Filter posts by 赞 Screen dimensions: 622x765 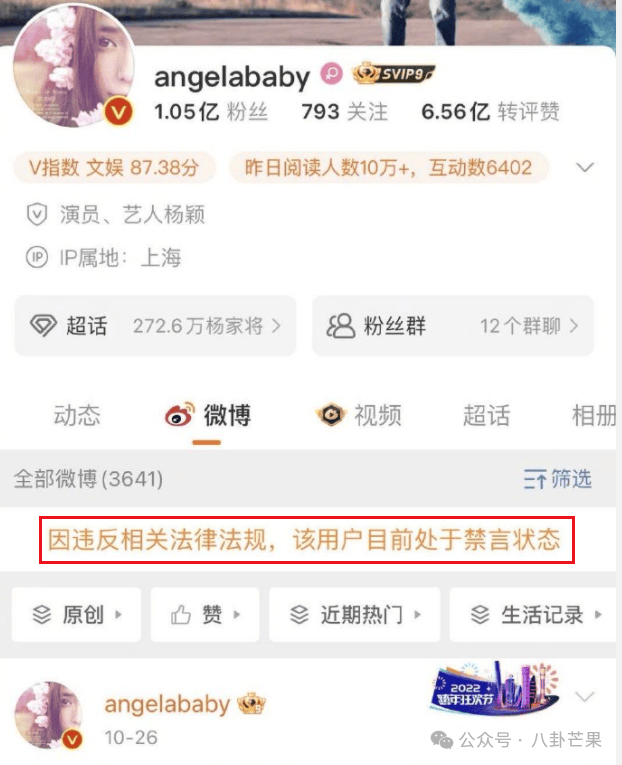[205, 615]
